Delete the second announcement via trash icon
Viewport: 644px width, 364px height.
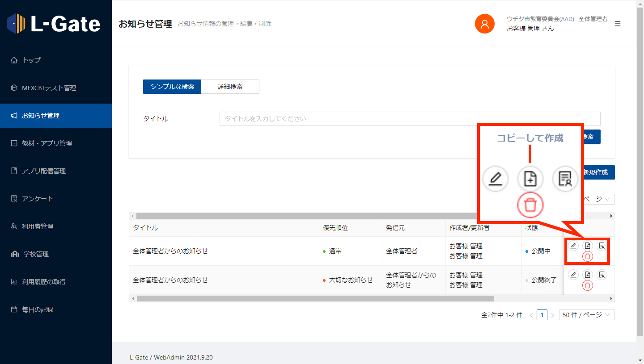tap(588, 285)
